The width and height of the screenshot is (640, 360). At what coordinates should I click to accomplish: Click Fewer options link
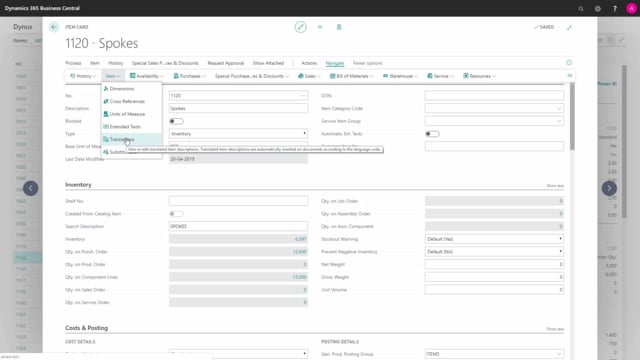pos(367,63)
